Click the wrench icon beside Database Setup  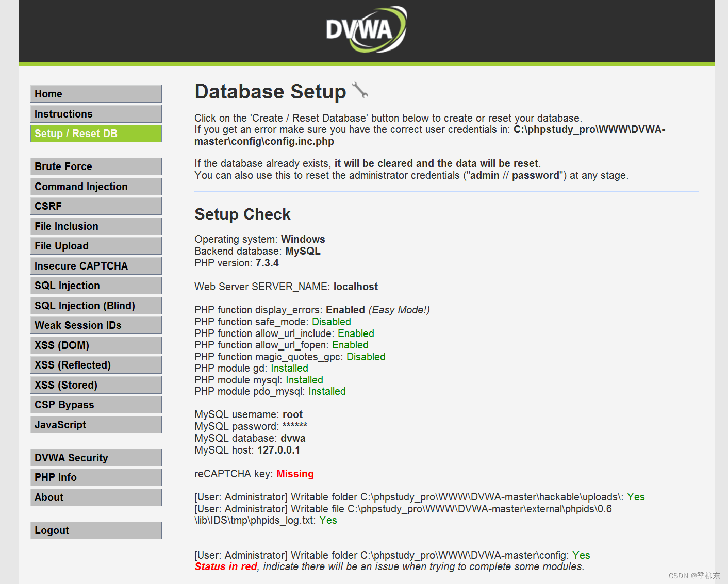360,90
